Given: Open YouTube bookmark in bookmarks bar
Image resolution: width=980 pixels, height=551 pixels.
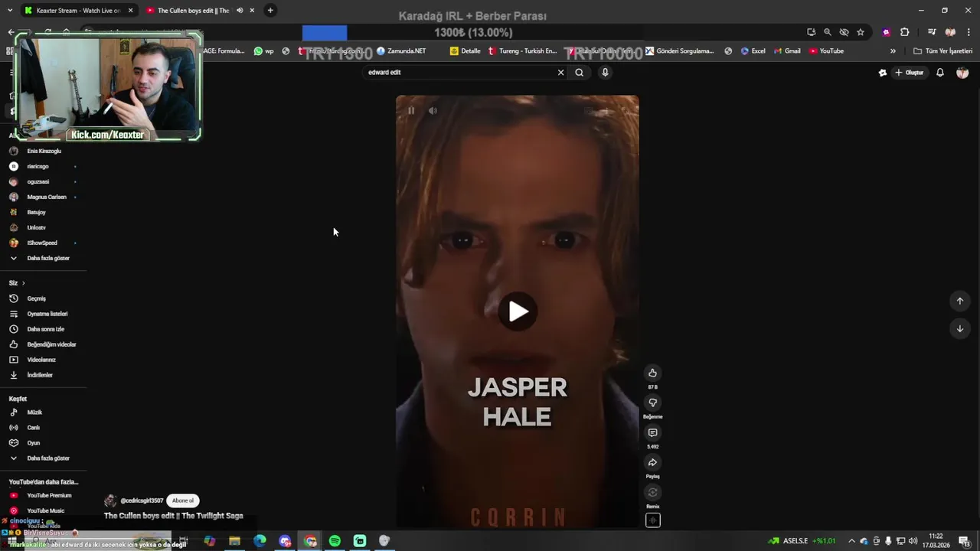Looking at the screenshot, I should point(826,51).
